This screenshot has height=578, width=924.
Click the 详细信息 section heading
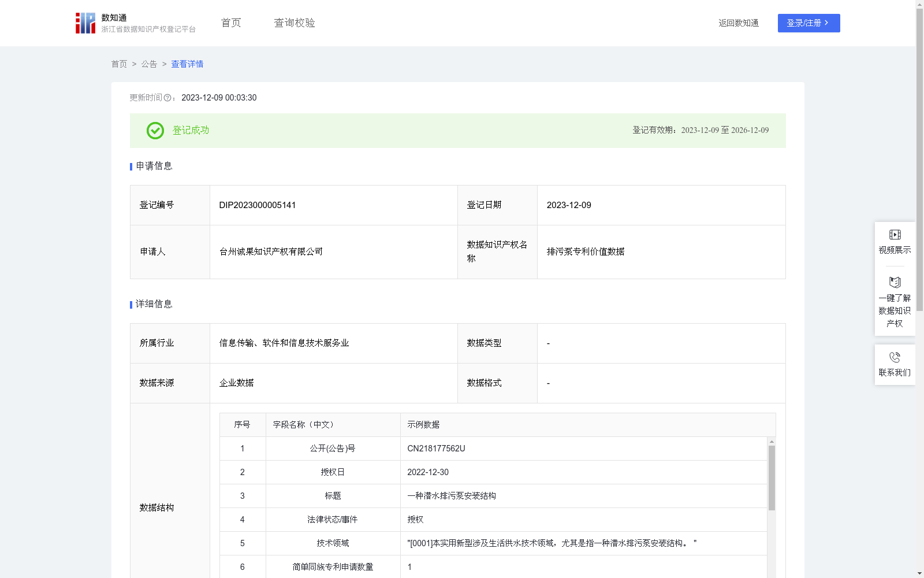tap(154, 304)
